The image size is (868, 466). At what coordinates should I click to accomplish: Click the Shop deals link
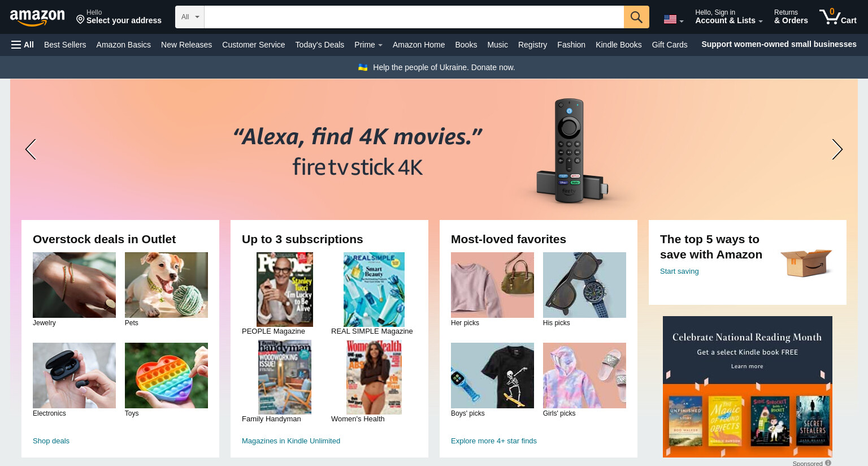[51, 441]
